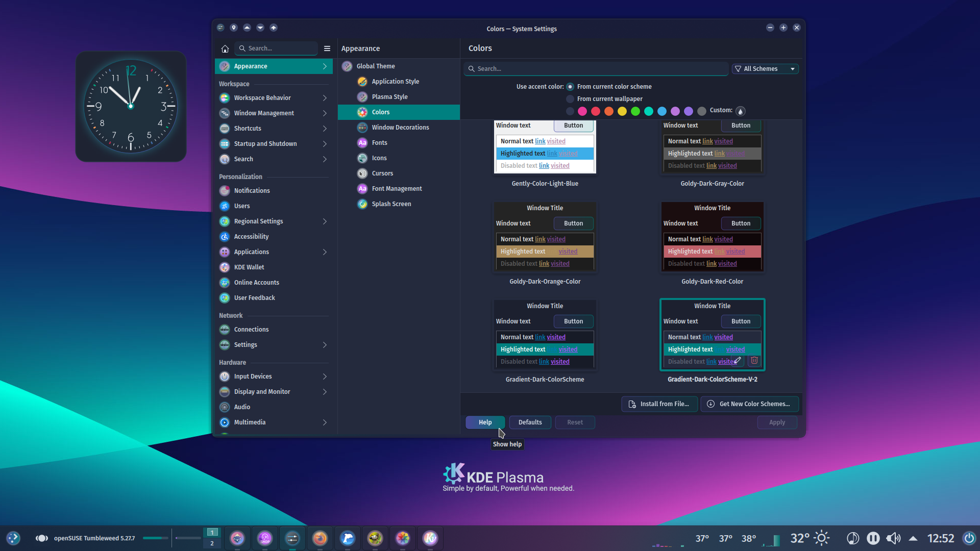The width and height of the screenshot is (980, 551).
Task: Open the custom accent color picker
Action: click(741, 111)
